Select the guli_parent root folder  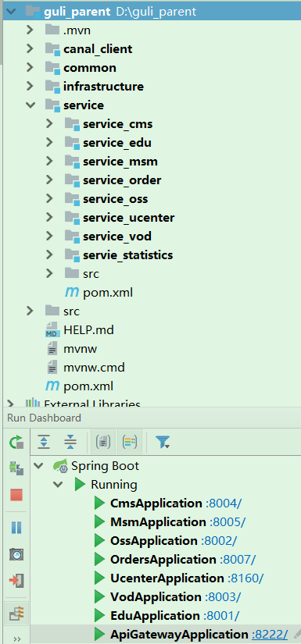click(77, 12)
